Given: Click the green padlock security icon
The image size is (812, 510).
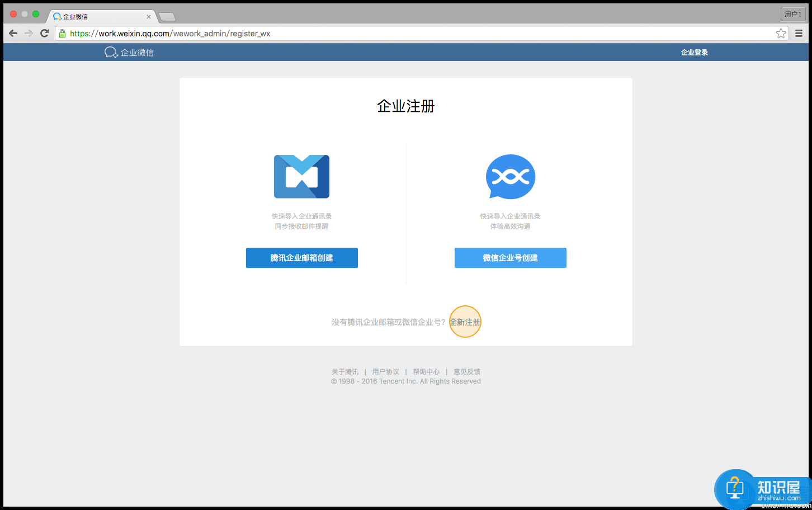Looking at the screenshot, I should click(x=63, y=34).
